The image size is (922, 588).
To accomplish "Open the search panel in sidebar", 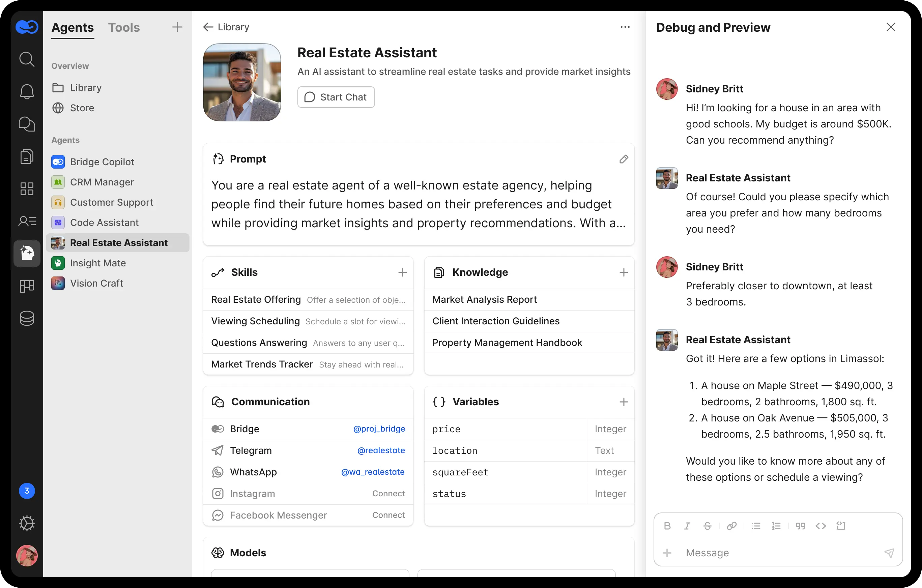I will coord(26,59).
